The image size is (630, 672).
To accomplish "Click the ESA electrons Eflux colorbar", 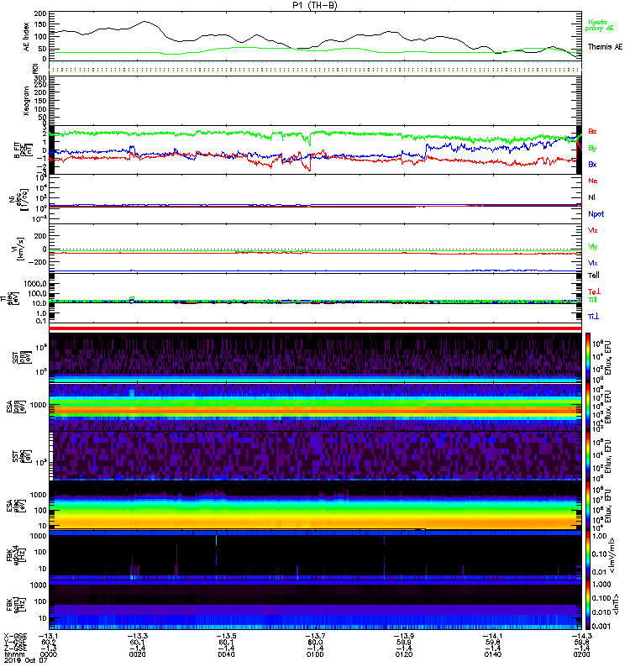I will point(587,506).
